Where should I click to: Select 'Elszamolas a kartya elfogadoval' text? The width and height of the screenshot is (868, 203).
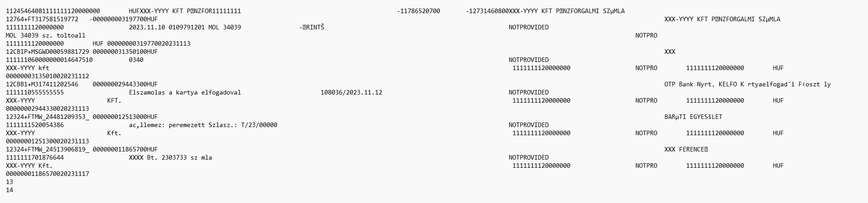coord(185,92)
